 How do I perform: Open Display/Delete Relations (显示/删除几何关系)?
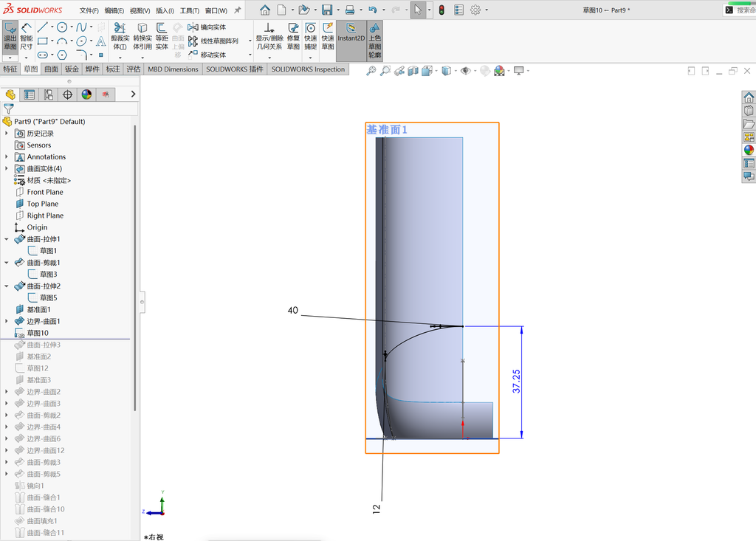(269, 37)
